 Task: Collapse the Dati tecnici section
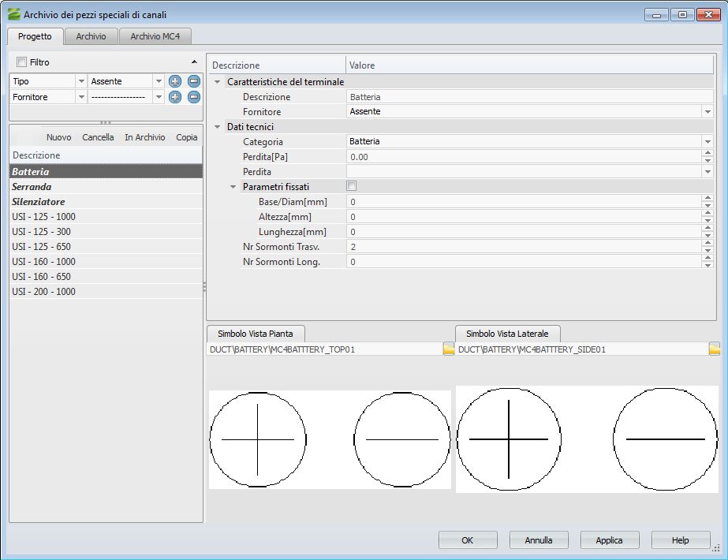click(218, 127)
